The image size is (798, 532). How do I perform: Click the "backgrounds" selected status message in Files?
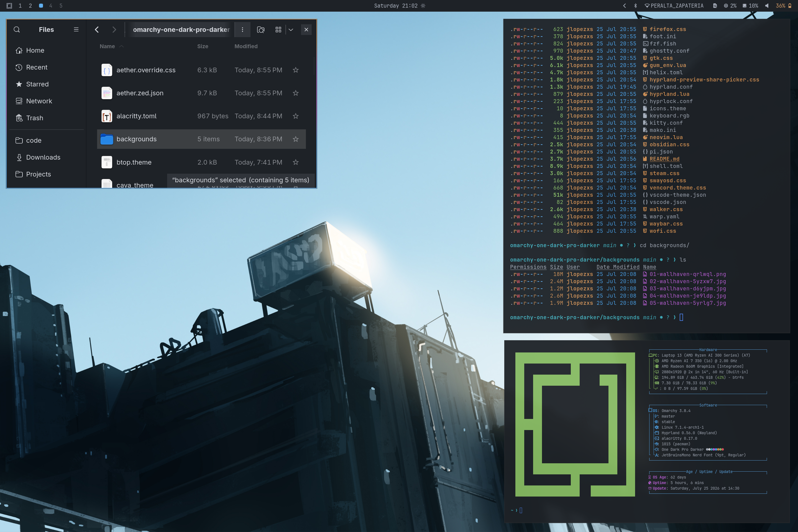click(x=241, y=180)
